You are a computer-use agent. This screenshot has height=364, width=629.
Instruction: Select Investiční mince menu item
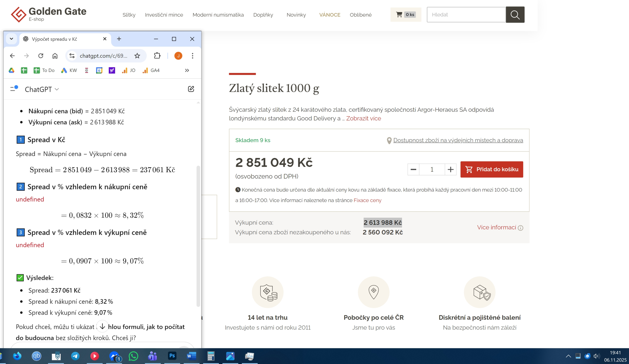tap(164, 15)
